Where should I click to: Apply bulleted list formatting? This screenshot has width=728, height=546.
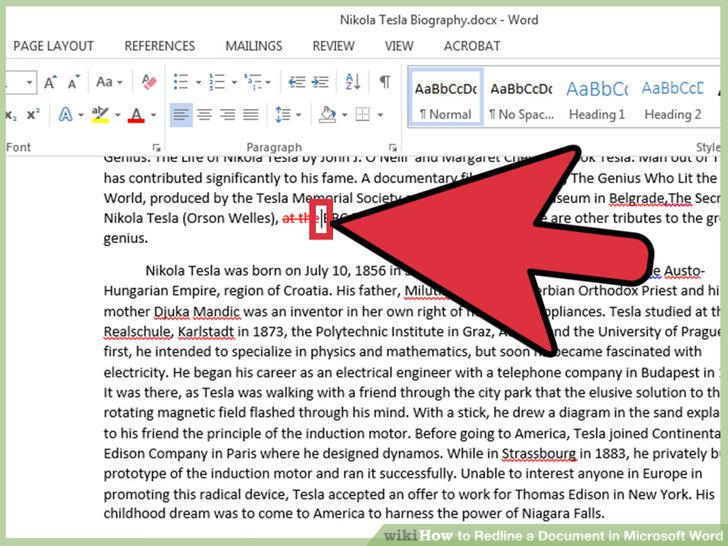(x=181, y=82)
